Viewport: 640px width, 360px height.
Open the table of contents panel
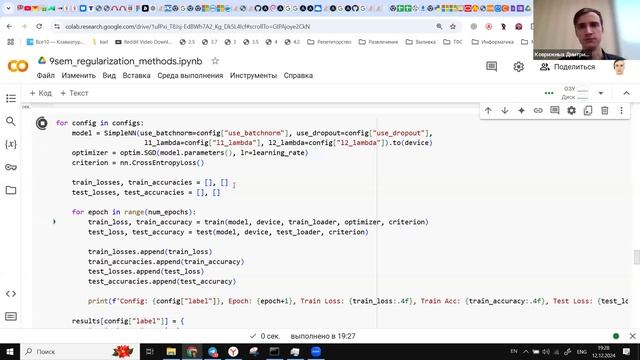click(11, 98)
